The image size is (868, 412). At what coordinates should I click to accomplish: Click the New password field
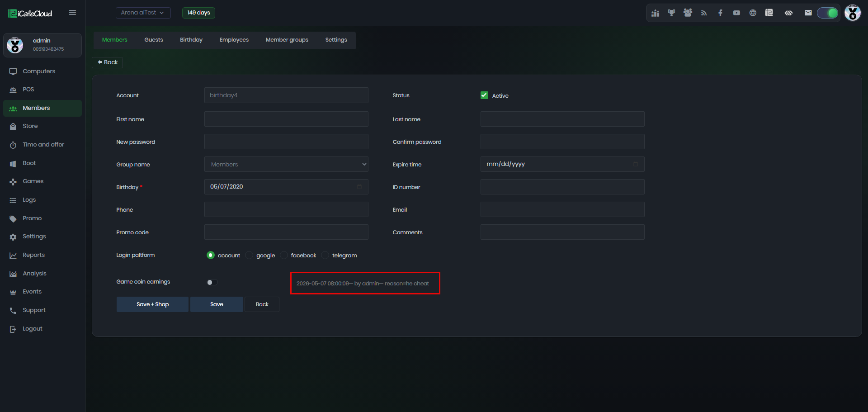pyautogui.click(x=286, y=142)
